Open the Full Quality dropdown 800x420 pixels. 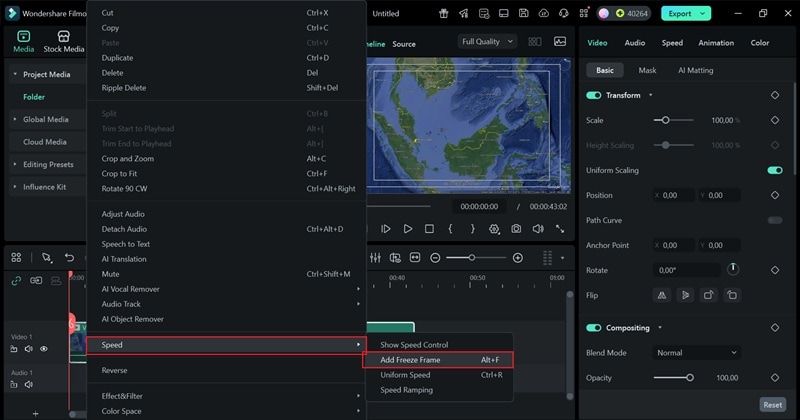pos(487,41)
